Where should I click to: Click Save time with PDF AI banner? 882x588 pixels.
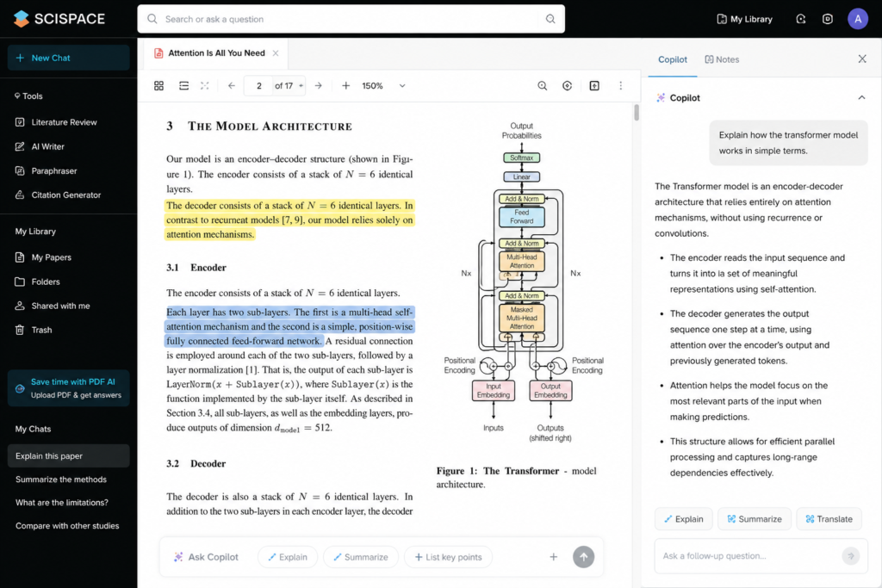pyautogui.click(x=69, y=388)
